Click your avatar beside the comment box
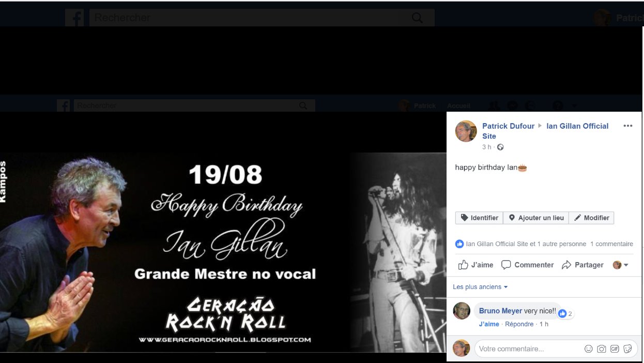644x363 pixels. pos(462,348)
